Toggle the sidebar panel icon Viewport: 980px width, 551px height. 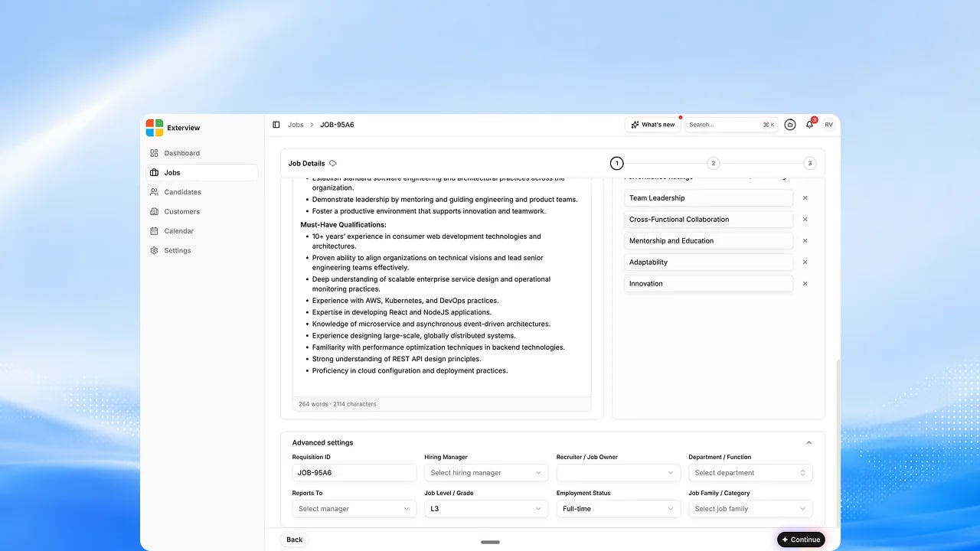(276, 125)
